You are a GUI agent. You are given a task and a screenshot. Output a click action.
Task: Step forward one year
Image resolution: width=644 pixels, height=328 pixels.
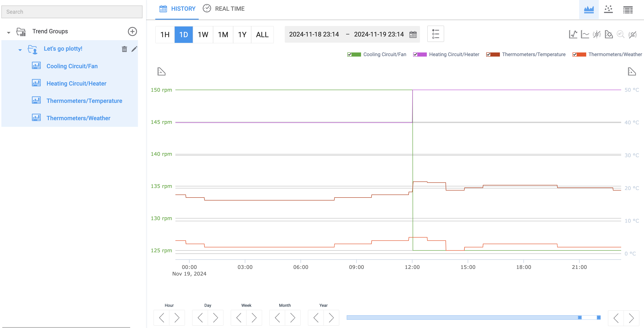[x=331, y=318]
